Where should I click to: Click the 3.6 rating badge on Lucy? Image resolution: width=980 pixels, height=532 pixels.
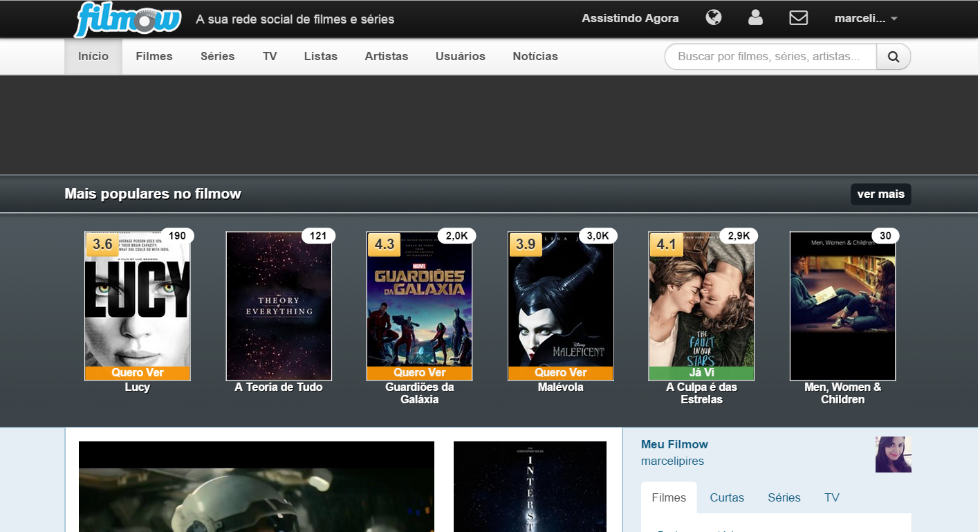point(102,245)
